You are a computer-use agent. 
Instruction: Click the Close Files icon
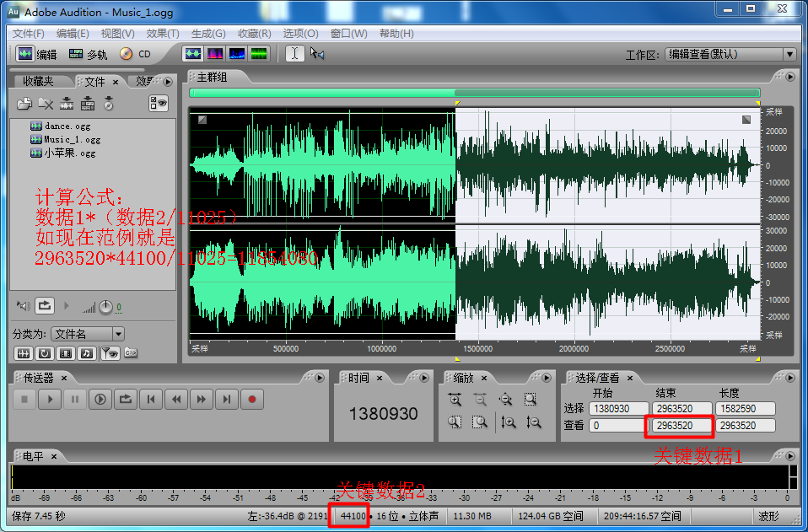coord(46,104)
